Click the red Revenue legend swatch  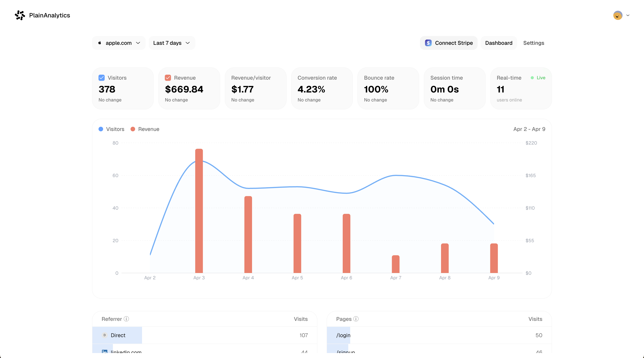coord(133,129)
